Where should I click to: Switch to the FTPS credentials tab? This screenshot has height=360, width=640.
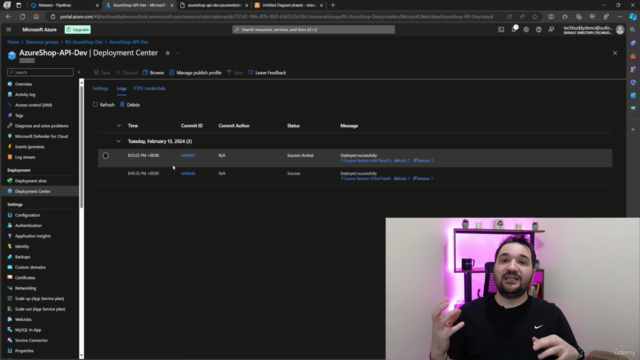pyautogui.click(x=149, y=89)
